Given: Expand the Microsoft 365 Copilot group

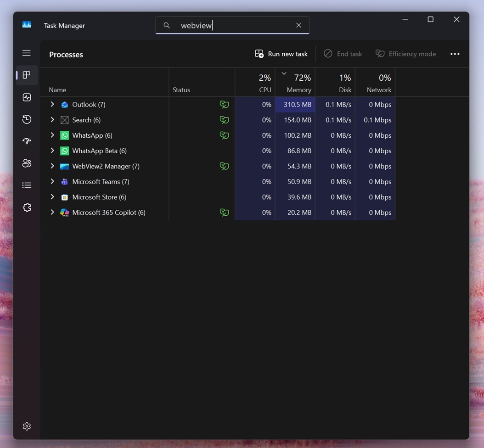Looking at the screenshot, I should (52, 212).
